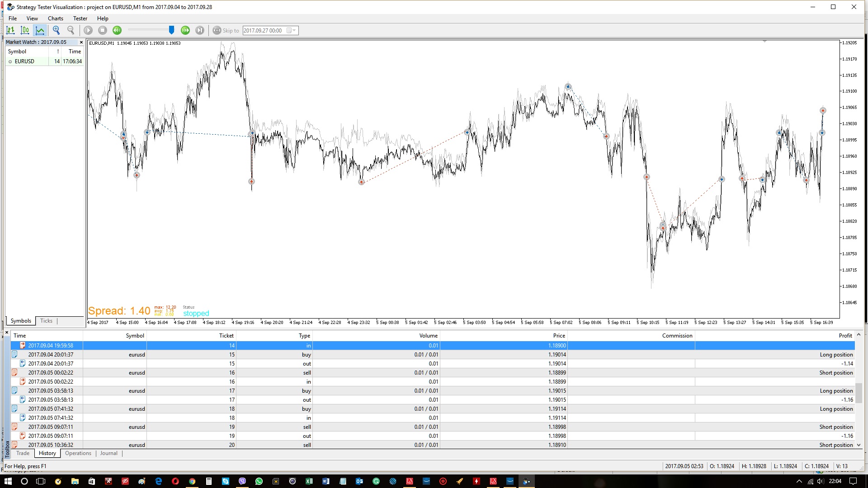Image resolution: width=868 pixels, height=488 pixels.
Task: Select the sell order row with ticket 16
Action: (x=433, y=373)
